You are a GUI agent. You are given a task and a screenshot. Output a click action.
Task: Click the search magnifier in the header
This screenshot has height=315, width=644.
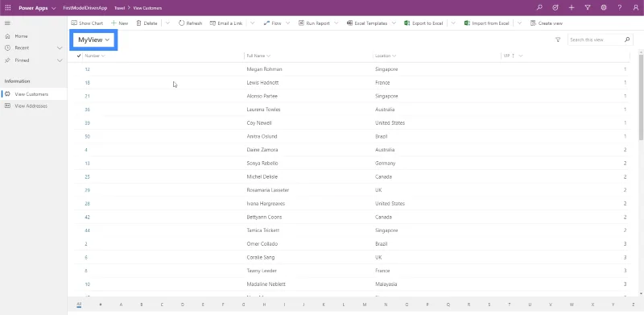(x=539, y=8)
